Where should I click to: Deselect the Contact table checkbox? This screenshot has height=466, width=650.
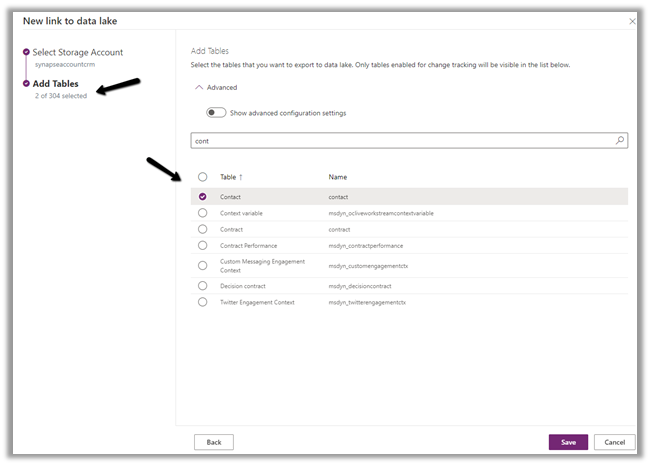coord(203,197)
